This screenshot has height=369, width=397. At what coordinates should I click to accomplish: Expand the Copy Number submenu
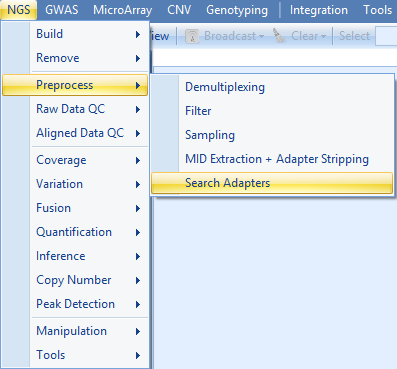coord(75,280)
